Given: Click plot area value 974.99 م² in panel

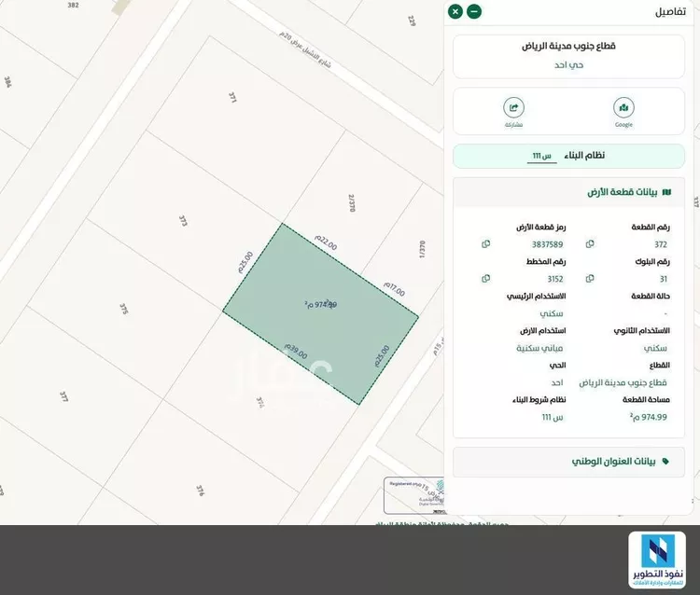Looking at the screenshot, I should click(x=649, y=417).
